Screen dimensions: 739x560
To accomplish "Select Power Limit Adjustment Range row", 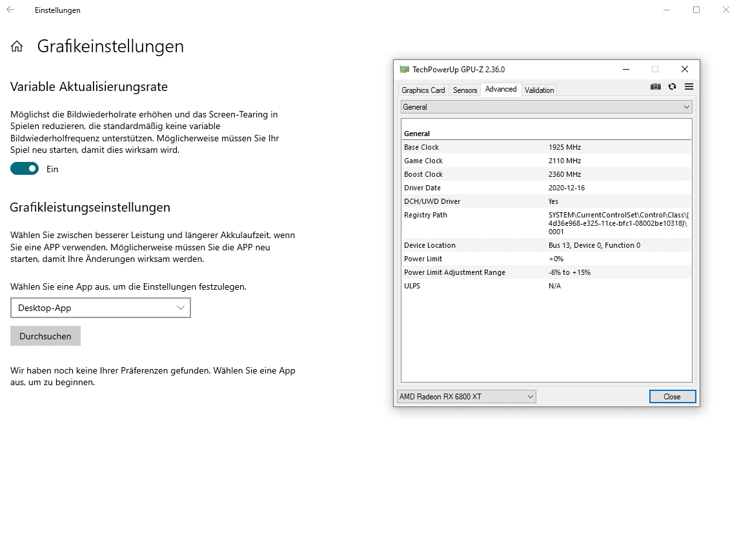I will click(546, 272).
